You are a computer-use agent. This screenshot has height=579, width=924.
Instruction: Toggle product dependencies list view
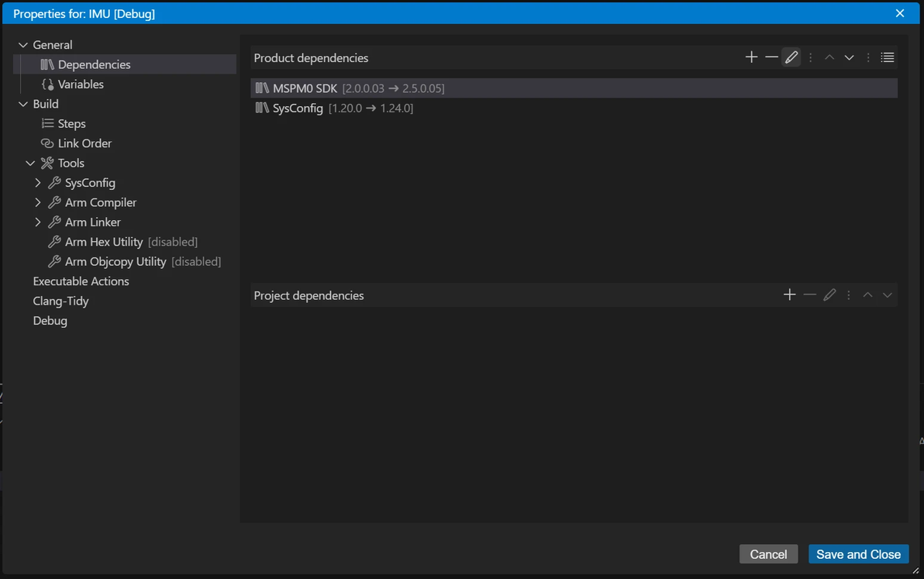888,57
